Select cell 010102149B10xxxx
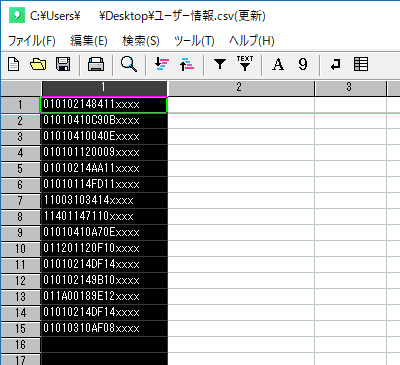This screenshot has height=365, width=400. 104,281
